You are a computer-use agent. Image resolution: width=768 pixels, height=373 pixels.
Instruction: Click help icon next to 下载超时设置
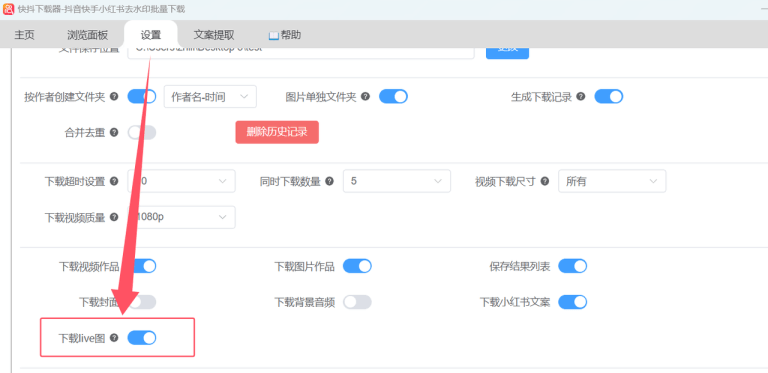114,181
